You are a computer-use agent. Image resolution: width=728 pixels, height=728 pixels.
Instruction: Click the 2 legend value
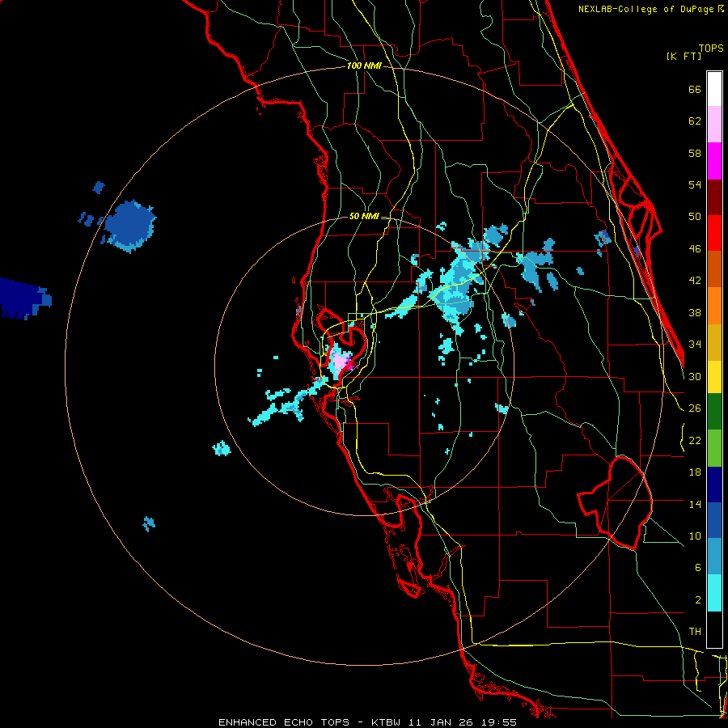697,599
